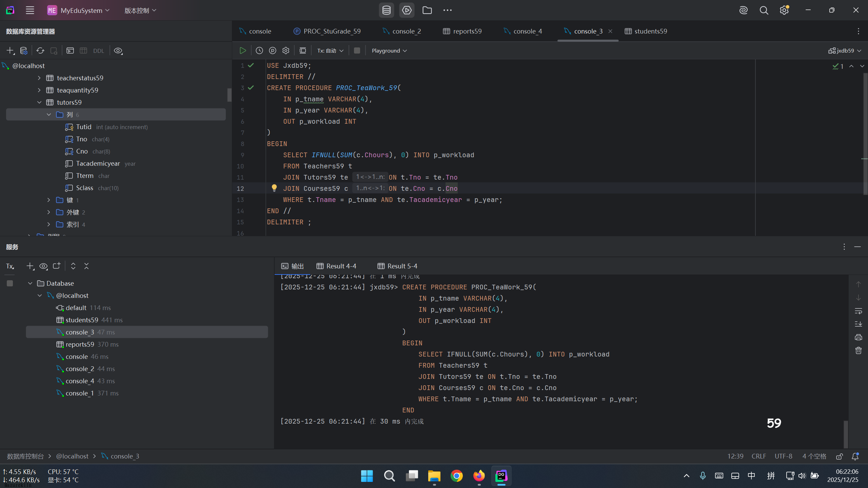Click refresh icon in database explorer
The width and height of the screenshot is (868, 488).
[40, 50]
